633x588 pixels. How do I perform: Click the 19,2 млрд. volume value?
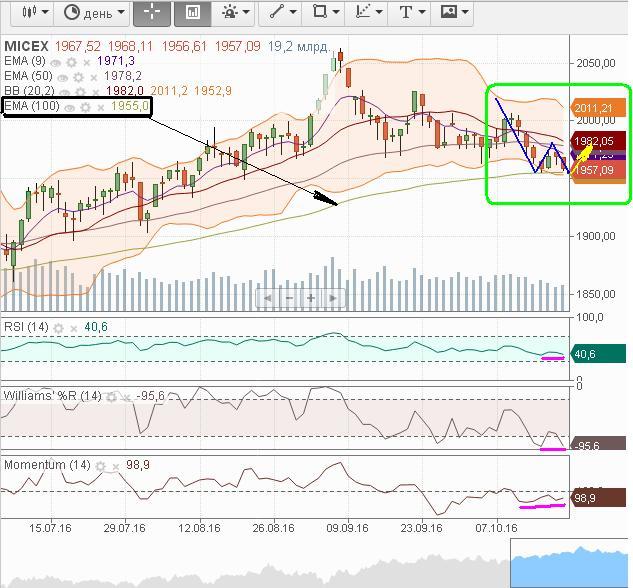click(299, 47)
